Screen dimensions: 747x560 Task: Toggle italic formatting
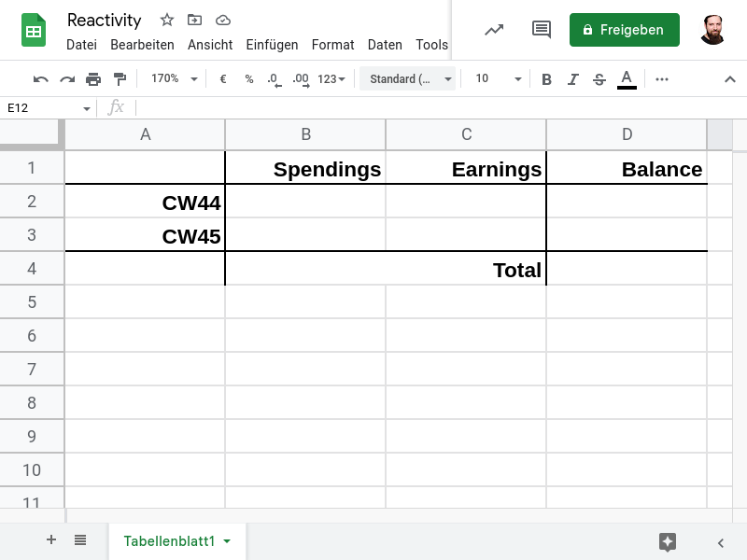click(x=573, y=79)
